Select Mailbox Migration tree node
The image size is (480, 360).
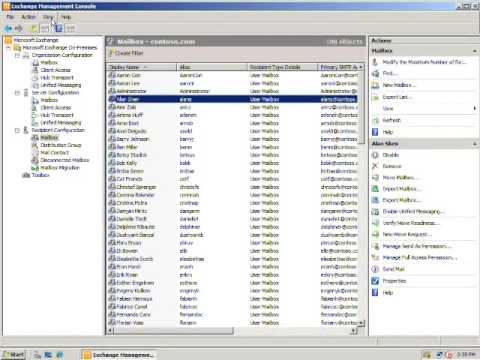[60, 168]
